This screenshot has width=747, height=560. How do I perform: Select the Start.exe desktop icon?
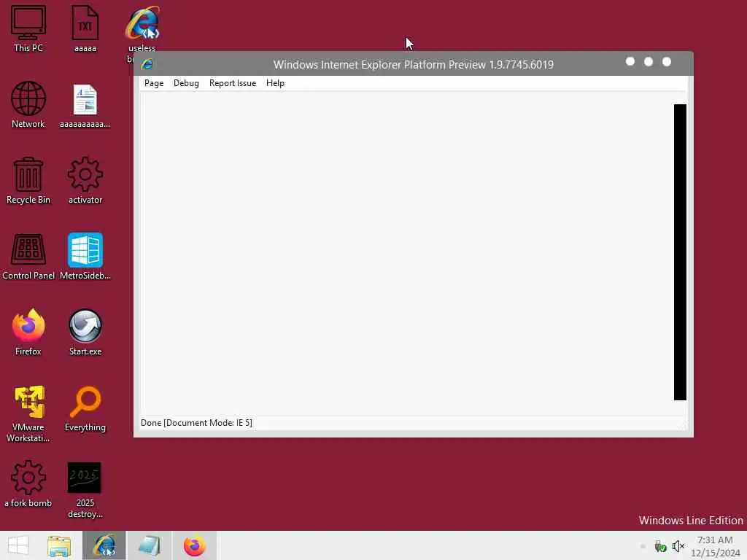[x=85, y=332]
